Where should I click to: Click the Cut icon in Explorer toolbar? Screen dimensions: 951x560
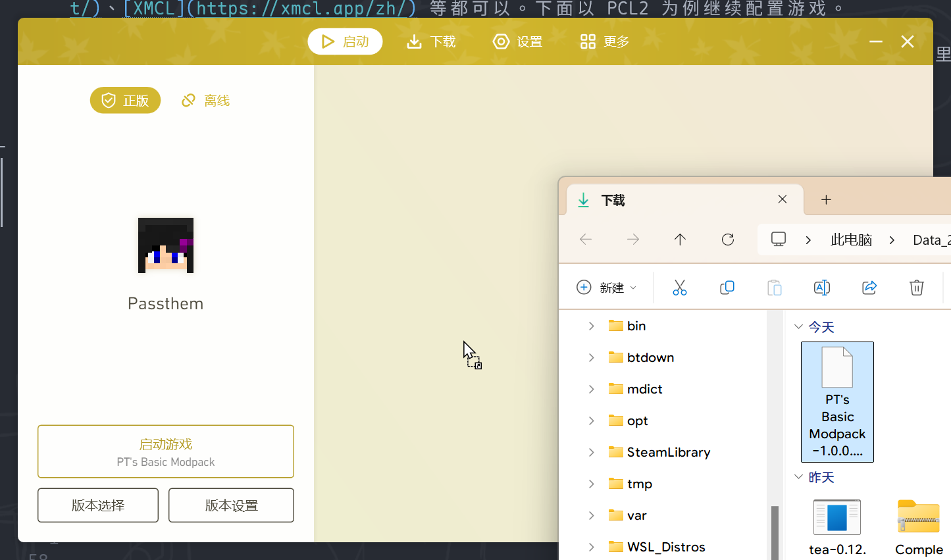pos(680,288)
